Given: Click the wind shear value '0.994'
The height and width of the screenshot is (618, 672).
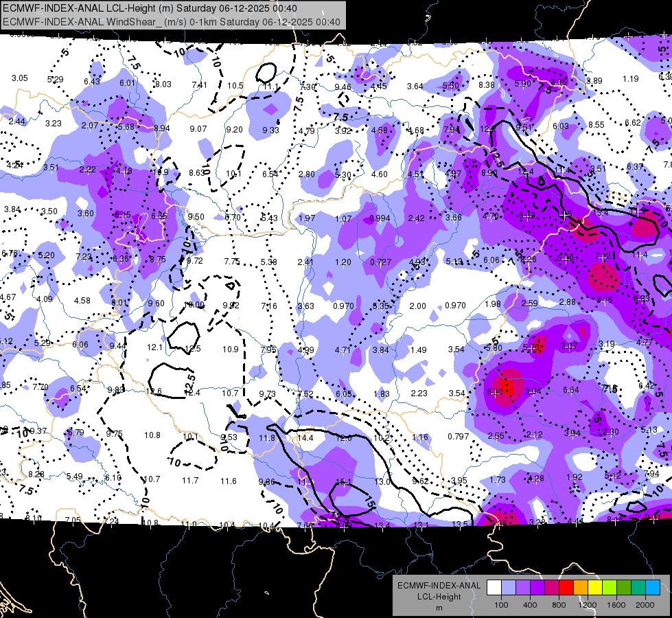Looking at the screenshot, I should (x=380, y=218).
